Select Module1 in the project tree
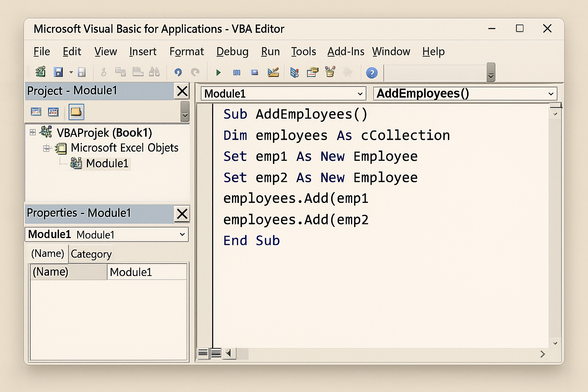Screen dimensions: 588x392 pos(107,163)
